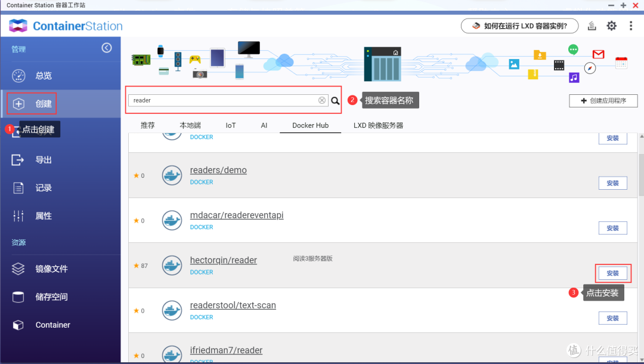Click the ContainerStation logo
This screenshot has width=644, height=364.
click(x=66, y=26)
